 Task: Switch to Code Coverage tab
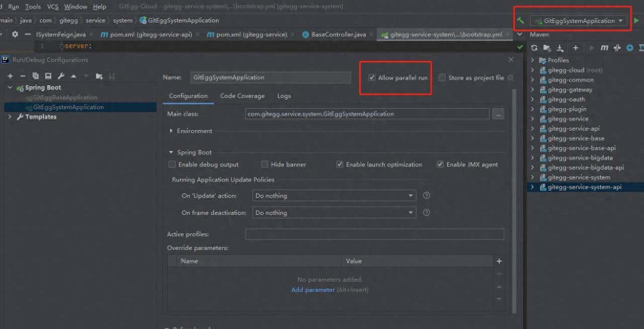(x=242, y=96)
